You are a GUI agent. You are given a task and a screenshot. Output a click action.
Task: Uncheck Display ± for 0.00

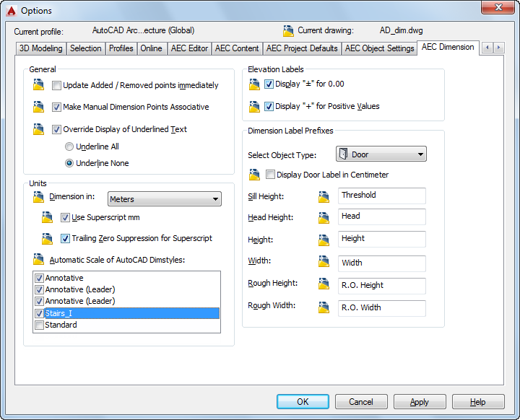[269, 84]
